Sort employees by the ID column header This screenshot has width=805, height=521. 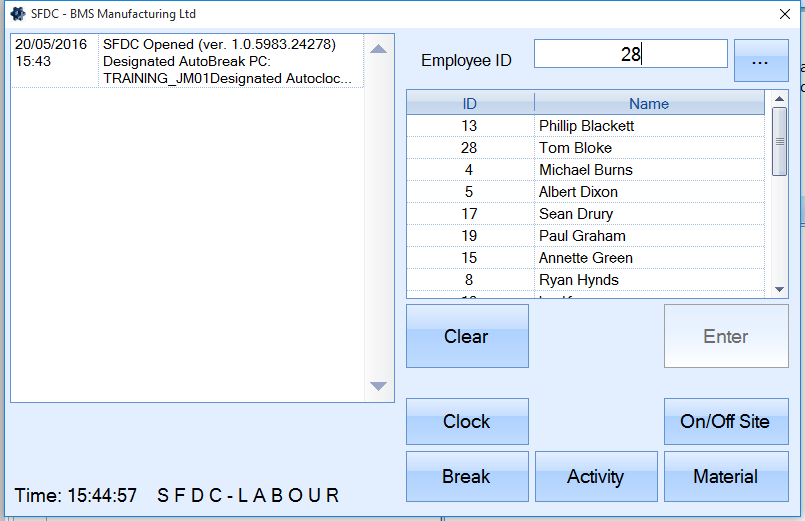pyautogui.click(x=470, y=103)
